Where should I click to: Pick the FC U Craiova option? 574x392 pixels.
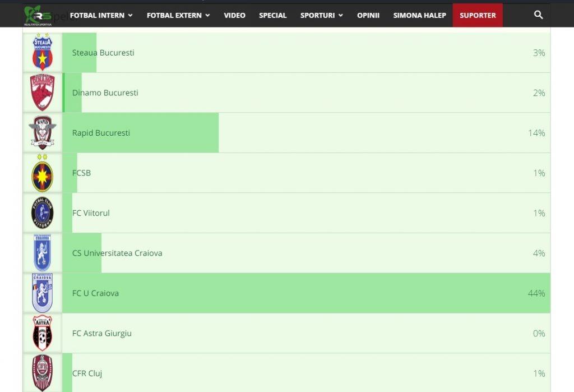pyautogui.click(x=306, y=293)
